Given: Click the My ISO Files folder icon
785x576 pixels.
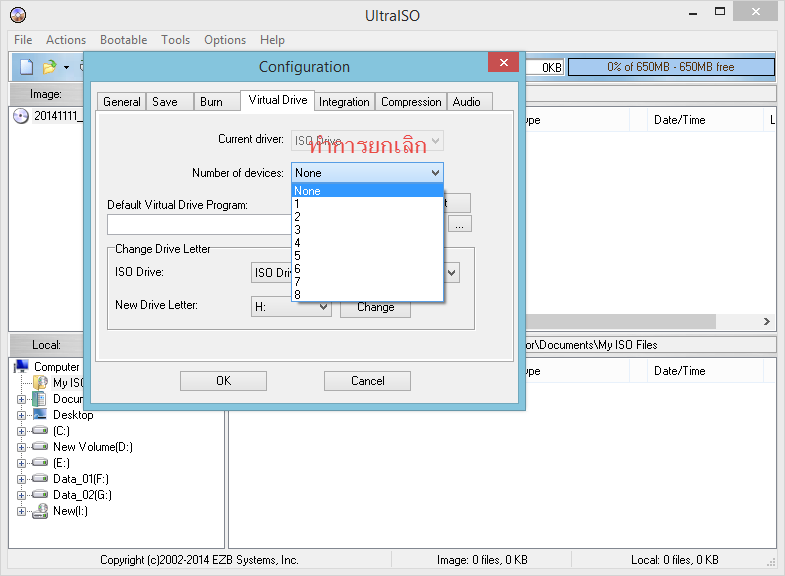Looking at the screenshot, I should point(40,383).
